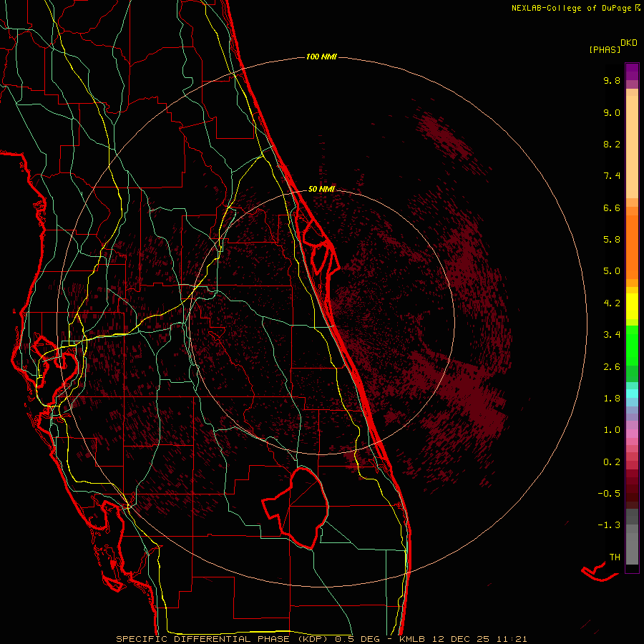Select the 2.6 legend value

612,367
